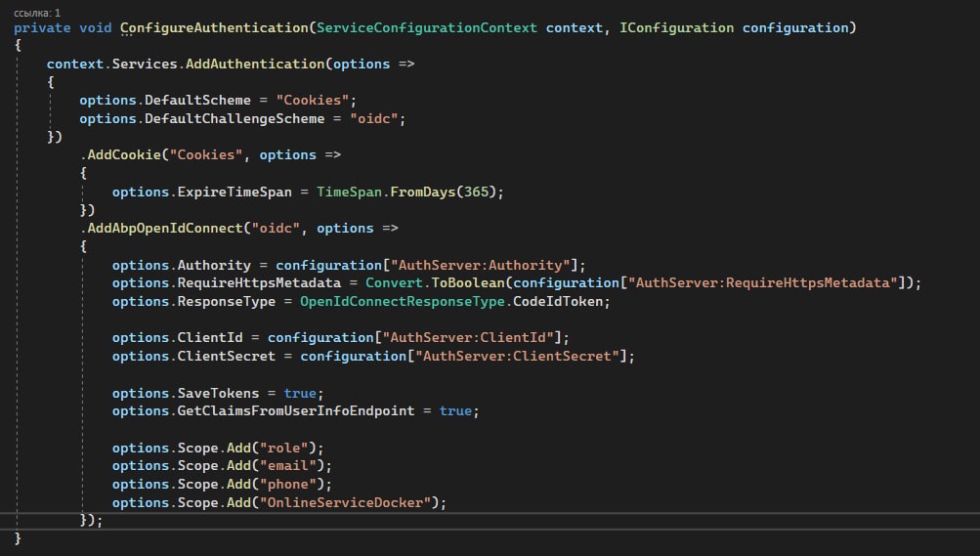Click the 'private' keyword
The height and width of the screenshot is (556, 980).
[x=42, y=28]
